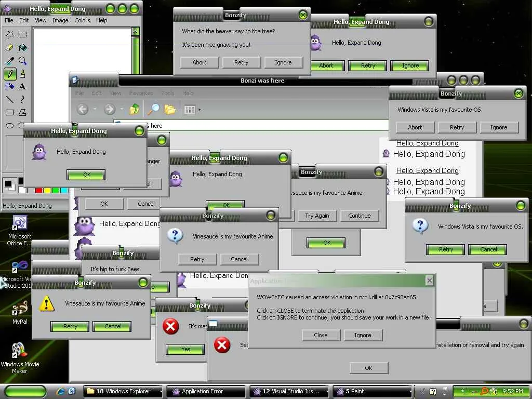Pick the Curve tool in Paint

point(23,99)
